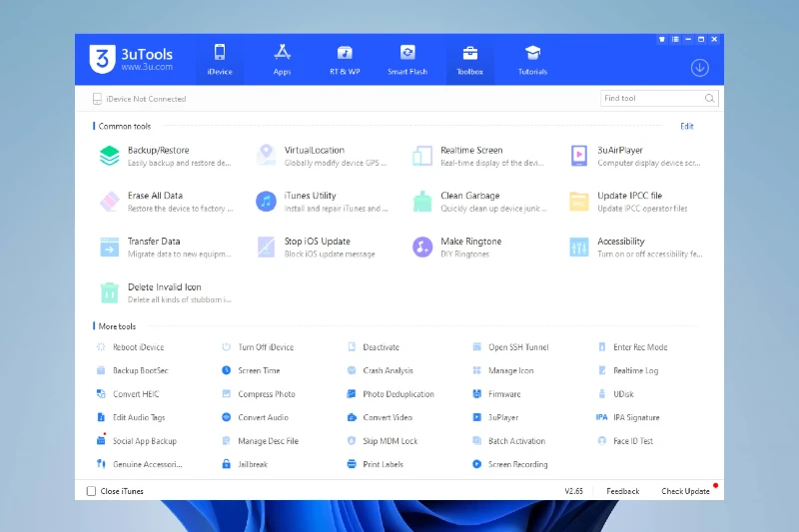799x532 pixels.
Task: Open the Backup BootSec tool
Action: tap(133, 370)
